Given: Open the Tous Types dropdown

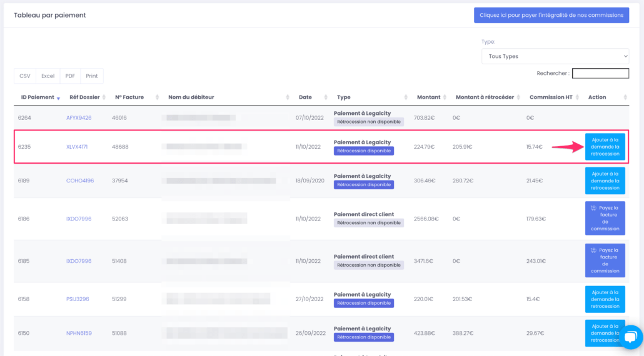Looking at the screenshot, I should point(555,56).
